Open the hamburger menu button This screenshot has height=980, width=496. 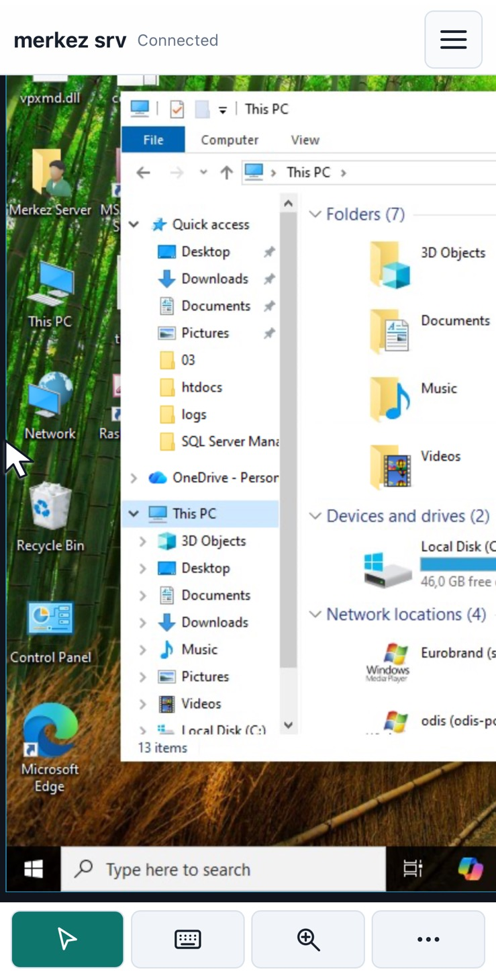click(453, 40)
